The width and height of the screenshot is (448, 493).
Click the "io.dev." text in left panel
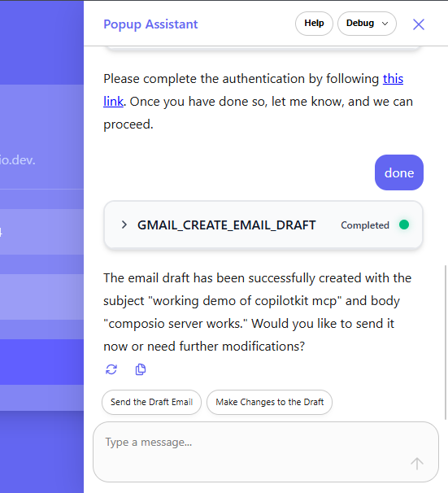(18, 160)
